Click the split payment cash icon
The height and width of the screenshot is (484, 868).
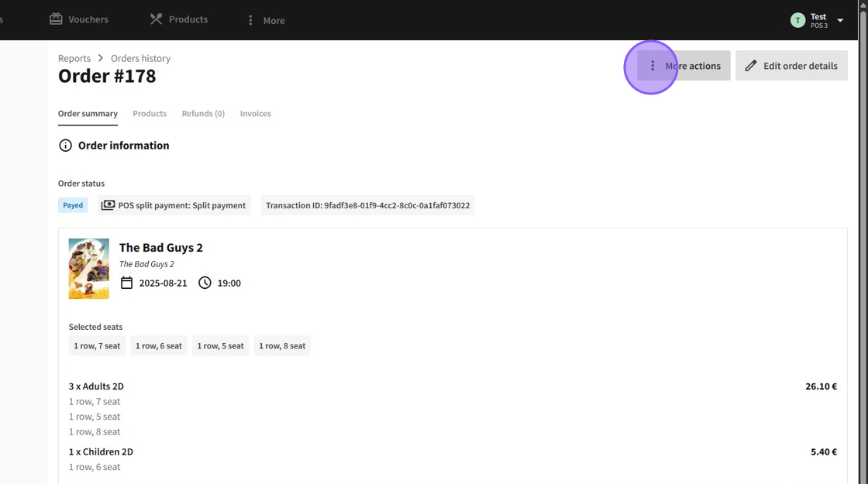[x=108, y=205]
